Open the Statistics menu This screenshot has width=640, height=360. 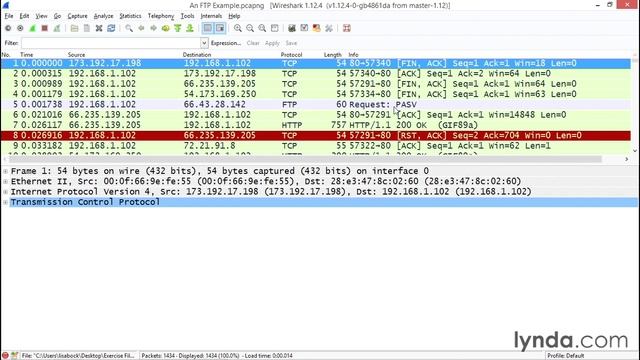130,16
